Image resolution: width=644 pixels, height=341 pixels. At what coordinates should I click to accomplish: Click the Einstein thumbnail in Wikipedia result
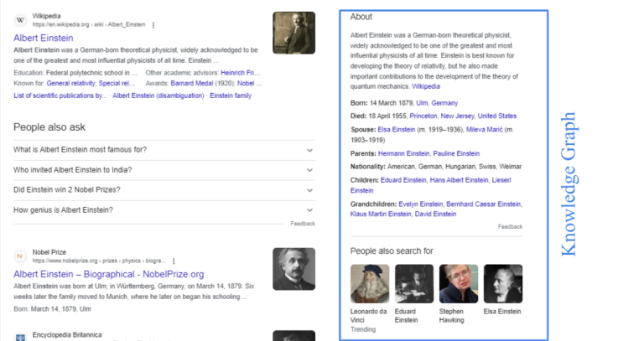pos(293,33)
